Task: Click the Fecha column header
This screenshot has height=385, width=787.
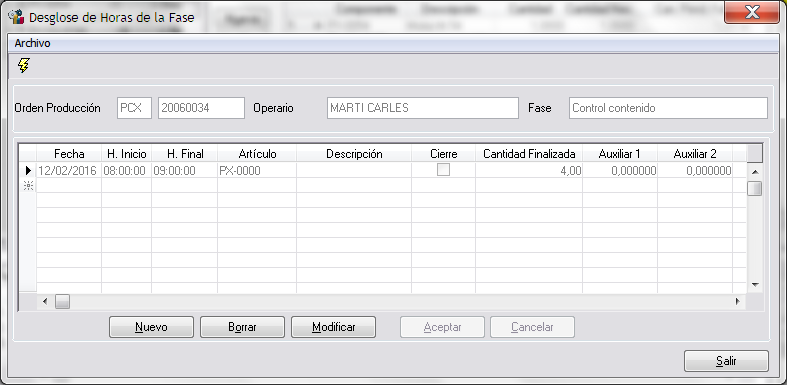Action: 69,154
